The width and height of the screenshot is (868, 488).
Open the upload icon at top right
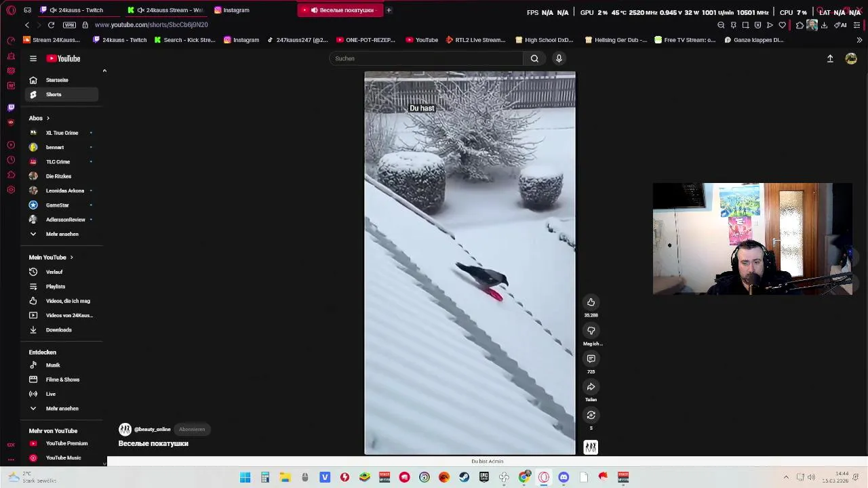pos(830,59)
